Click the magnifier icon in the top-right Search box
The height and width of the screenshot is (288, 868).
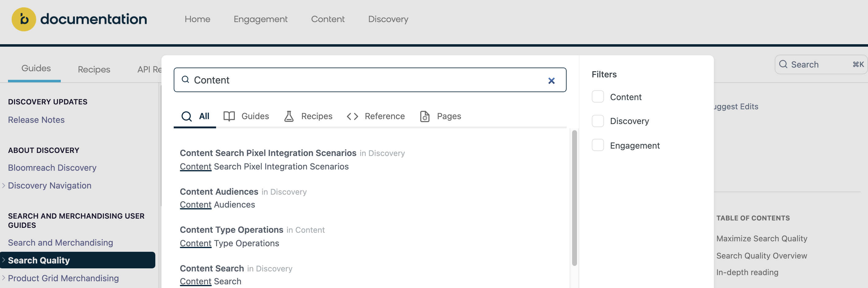[783, 64]
